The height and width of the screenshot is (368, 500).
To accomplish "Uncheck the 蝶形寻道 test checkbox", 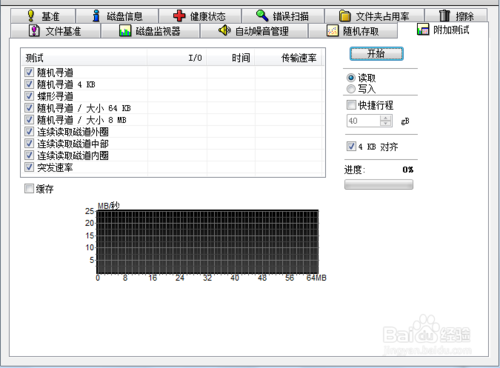I will (x=29, y=96).
